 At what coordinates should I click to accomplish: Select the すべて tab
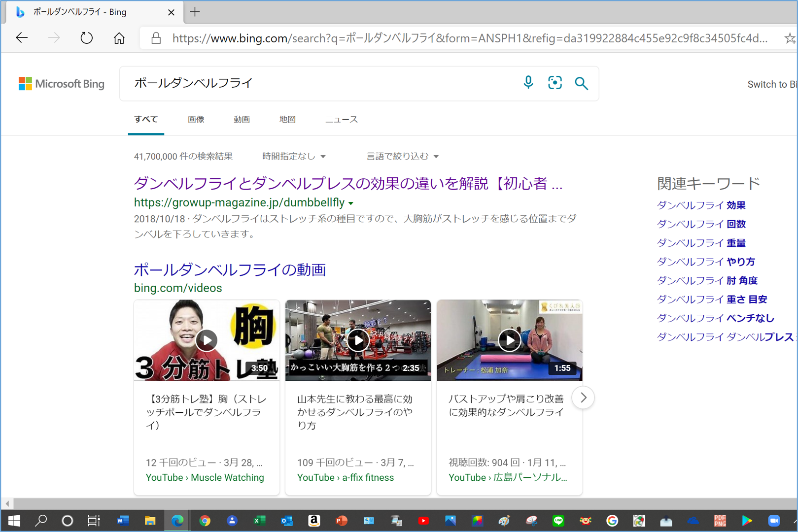click(x=146, y=119)
